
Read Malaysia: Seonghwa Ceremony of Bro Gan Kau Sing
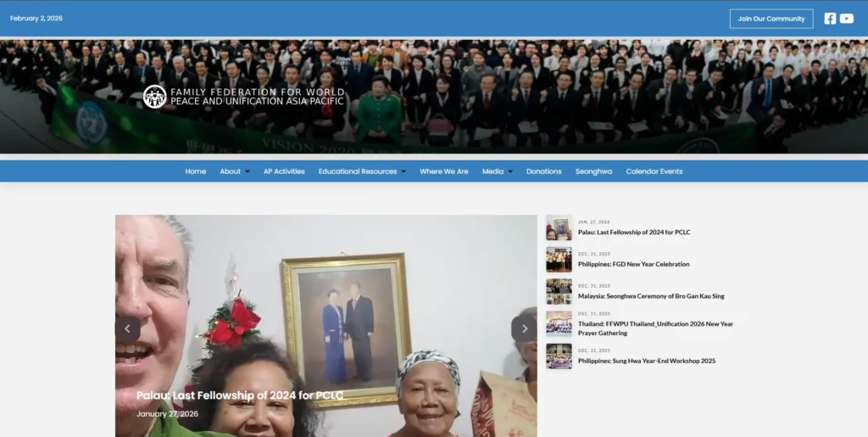tap(651, 296)
